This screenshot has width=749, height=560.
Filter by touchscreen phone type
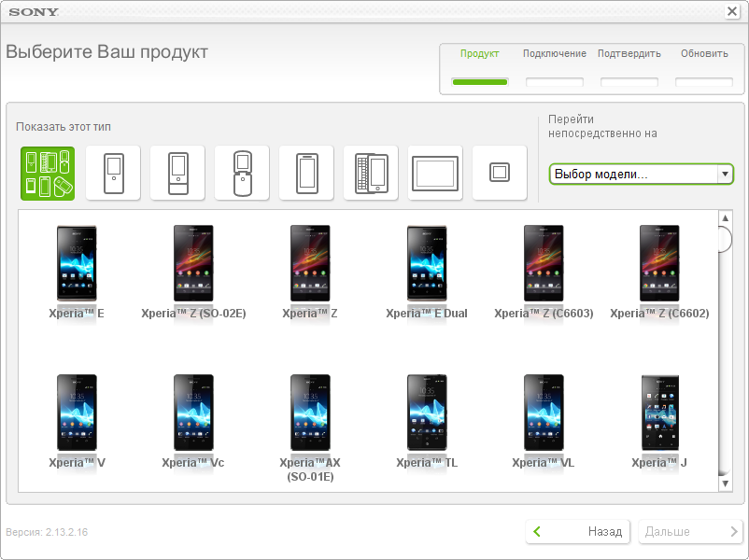(x=306, y=173)
